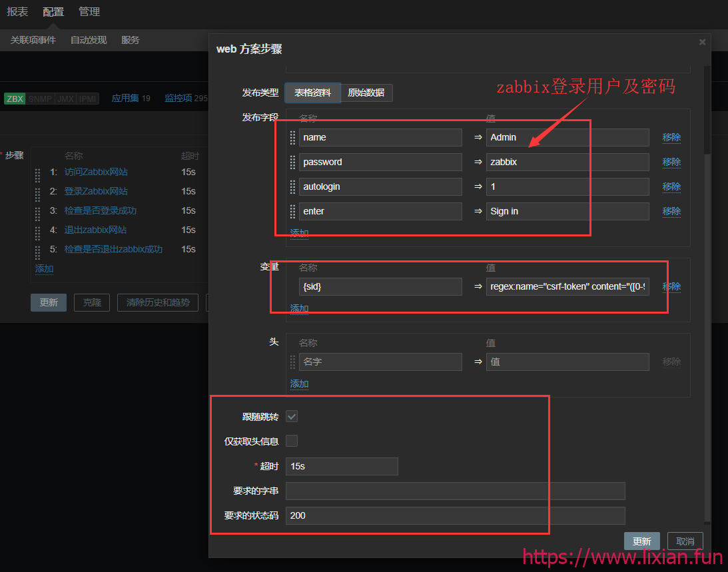728x572 pixels.
Task: Click the JMX availability badge
Action: (65, 99)
